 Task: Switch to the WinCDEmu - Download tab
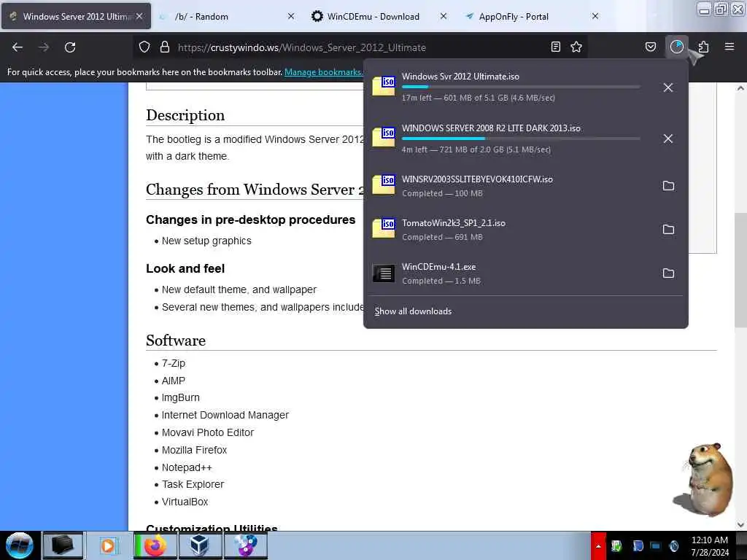373,17
